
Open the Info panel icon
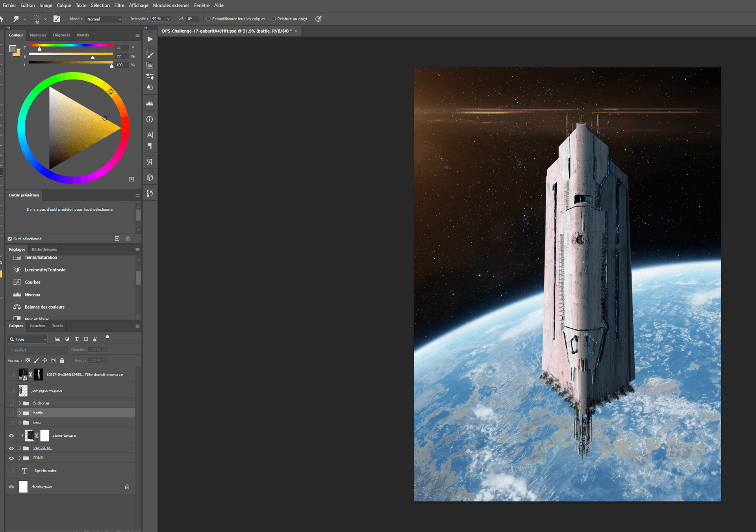[150, 119]
